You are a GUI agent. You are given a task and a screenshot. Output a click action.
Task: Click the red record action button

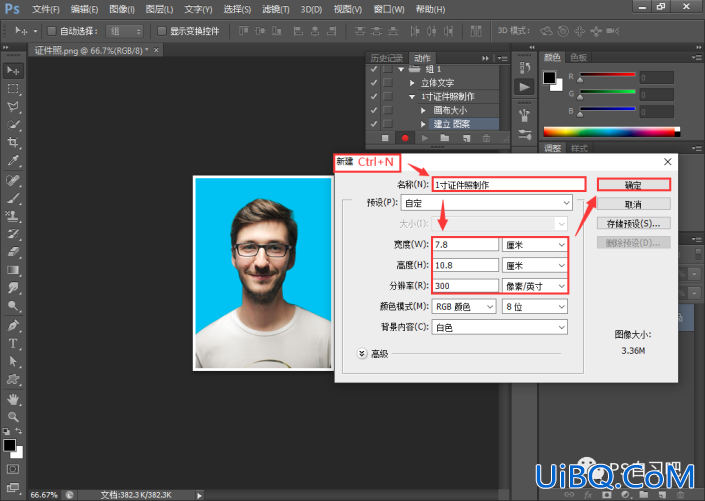(x=405, y=138)
